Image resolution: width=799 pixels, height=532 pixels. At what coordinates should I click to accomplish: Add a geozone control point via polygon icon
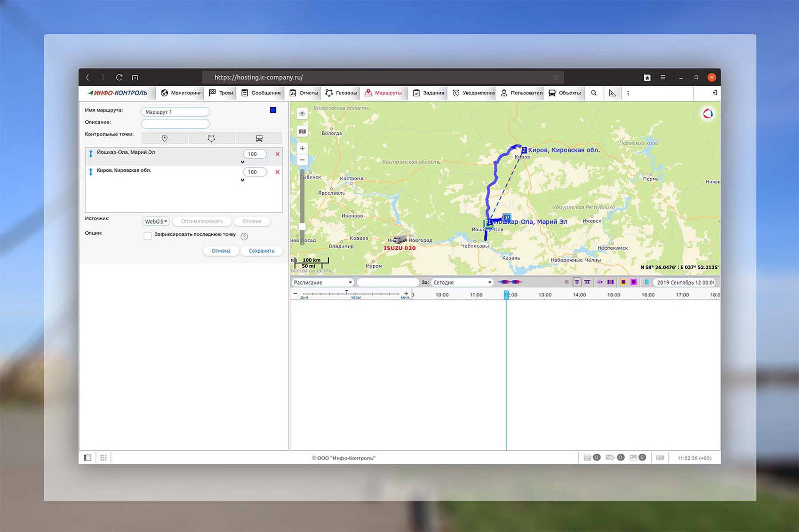(x=211, y=138)
